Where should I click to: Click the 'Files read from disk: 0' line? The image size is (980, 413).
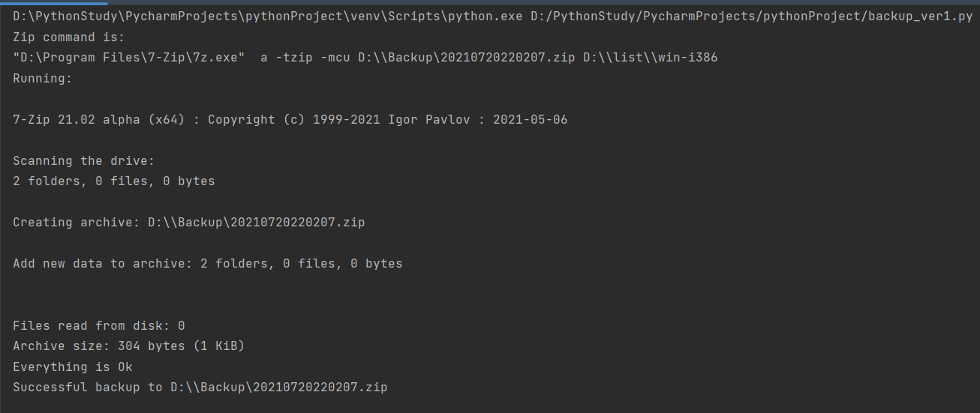click(99, 325)
